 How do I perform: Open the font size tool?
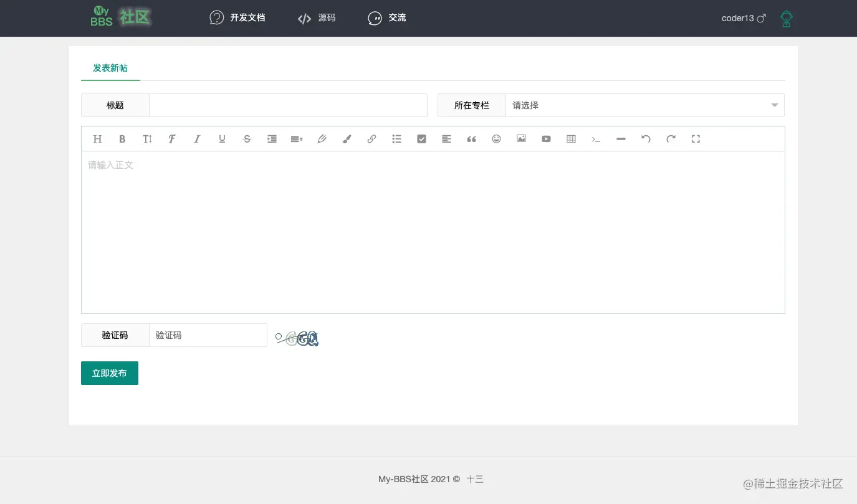tap(147, 139)
